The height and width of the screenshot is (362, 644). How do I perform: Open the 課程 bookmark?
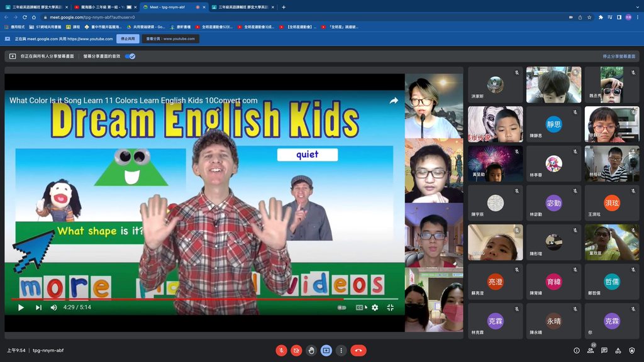[73, 27]
